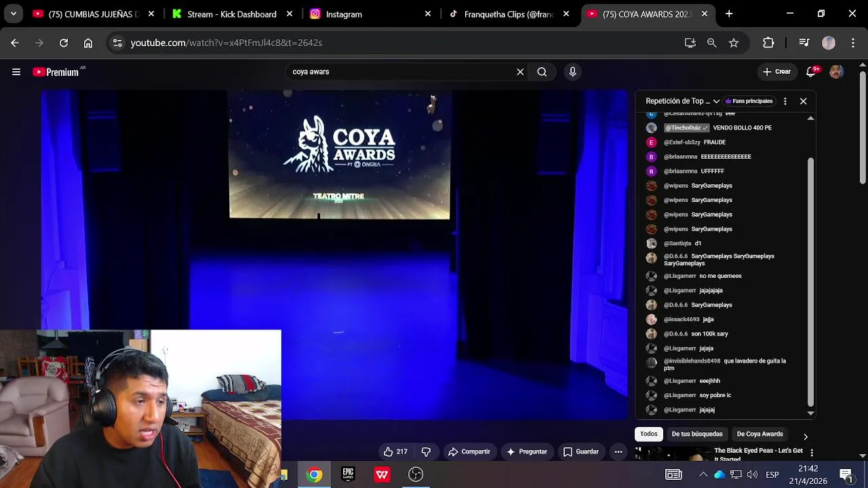
Task: Open the zoom magnifier in address bar
Action: click(x=712, y=43)
